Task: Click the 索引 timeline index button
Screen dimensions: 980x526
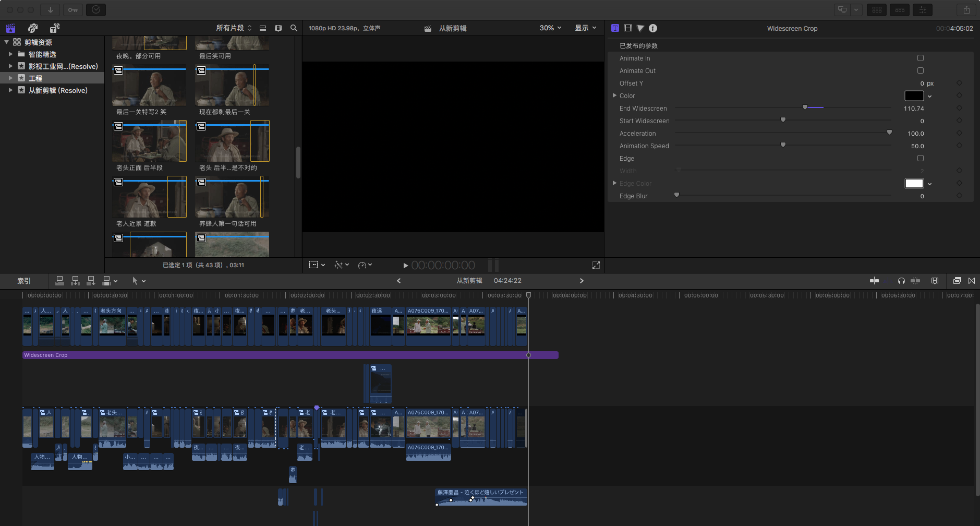Action: tap(24, 281)
